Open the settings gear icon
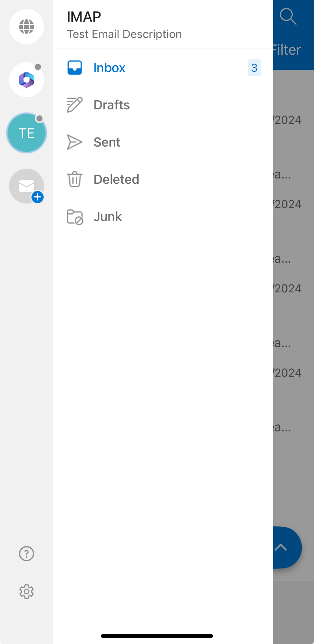Image resolution: width=314 pixels, height=644 pixels. coord(27,592)
